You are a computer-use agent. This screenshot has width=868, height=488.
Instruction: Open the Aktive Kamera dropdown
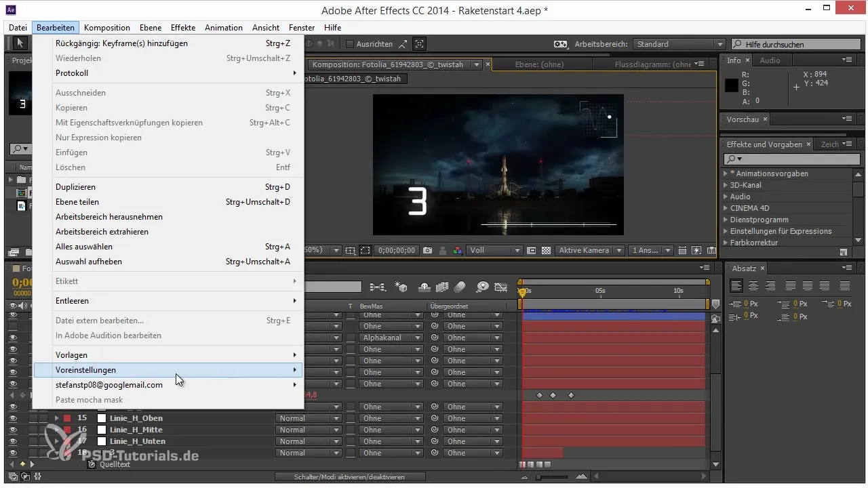coord(590,250)
